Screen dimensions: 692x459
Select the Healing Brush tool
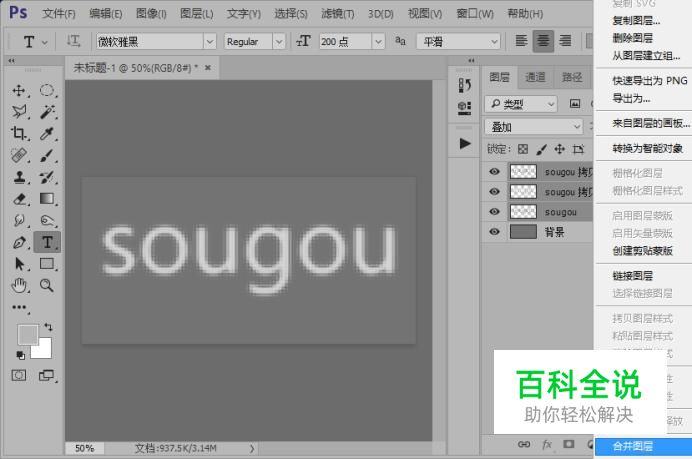tap(19, 155)
